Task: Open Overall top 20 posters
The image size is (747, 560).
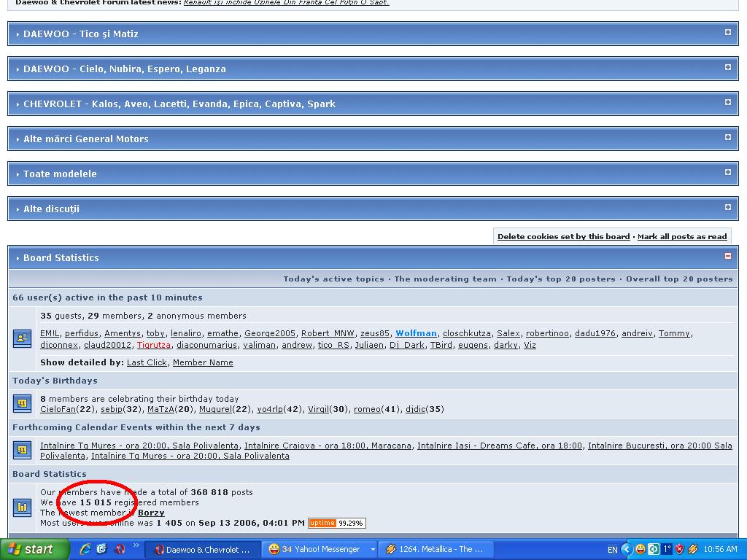Action: pos(679,279)
